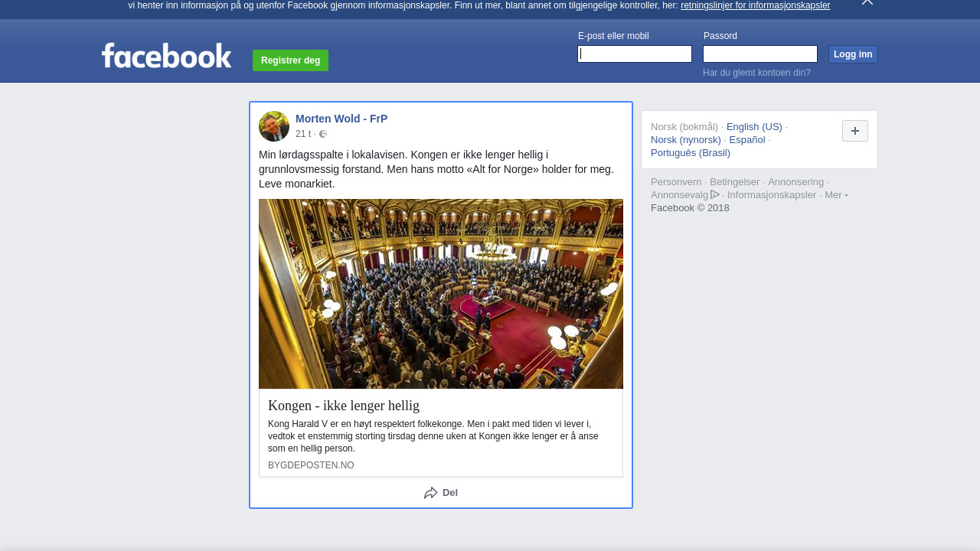Click the Facebook logo
Viewport: 980px width, 551px height.
pos(167,55)
